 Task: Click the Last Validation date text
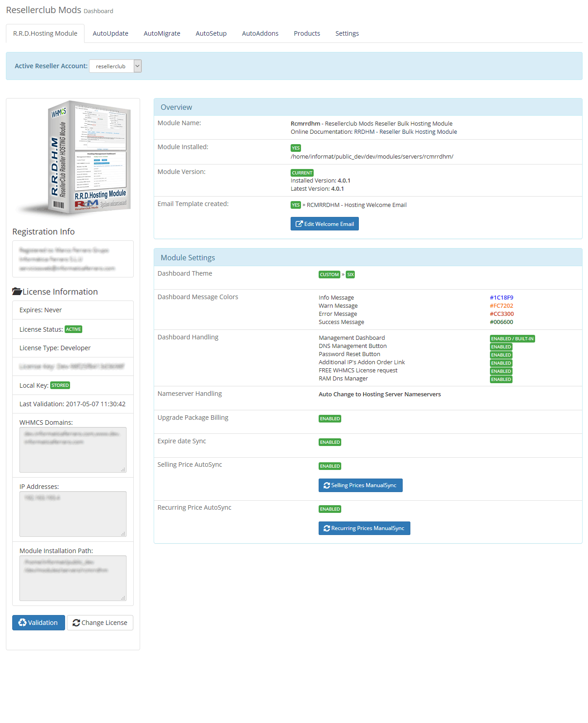tap(72, 404)
